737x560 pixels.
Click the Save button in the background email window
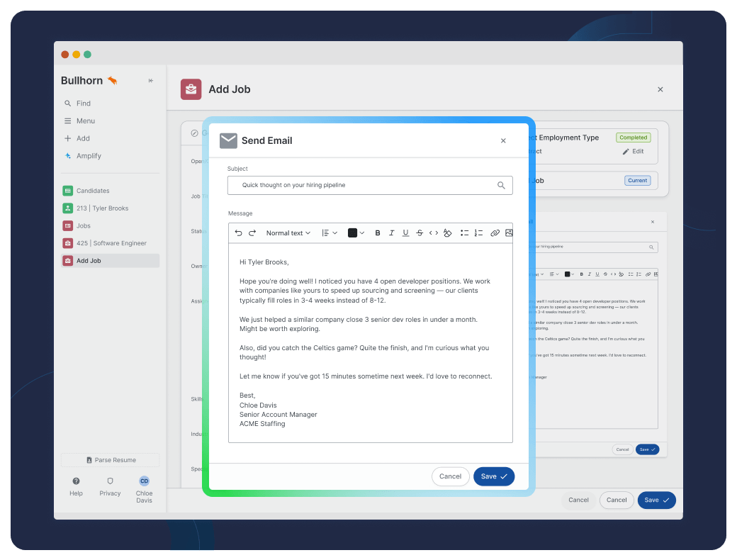(x=647, y=449)
